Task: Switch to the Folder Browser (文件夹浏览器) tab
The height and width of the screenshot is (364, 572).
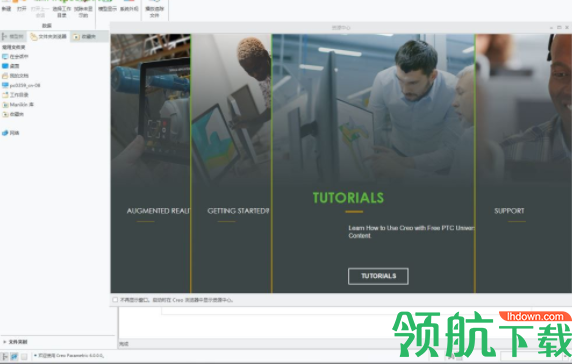Action: pyautogui.click(x=49, y=36)
